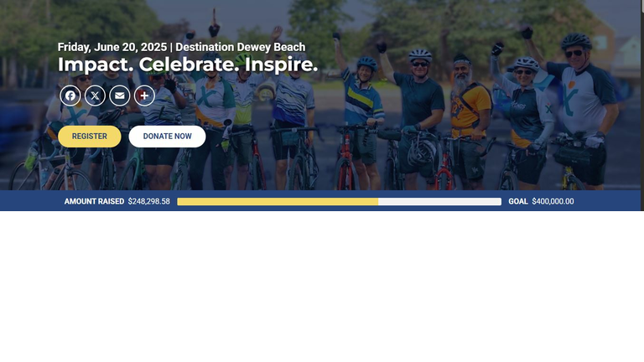Click the yellow REGISTER button

pyautogui.click(x=90, y=137)
